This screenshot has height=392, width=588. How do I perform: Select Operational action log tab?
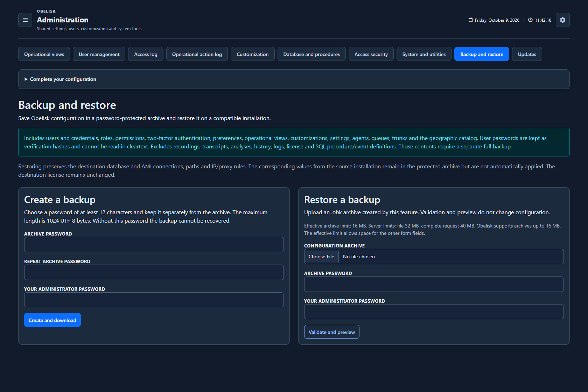(197, 54)
